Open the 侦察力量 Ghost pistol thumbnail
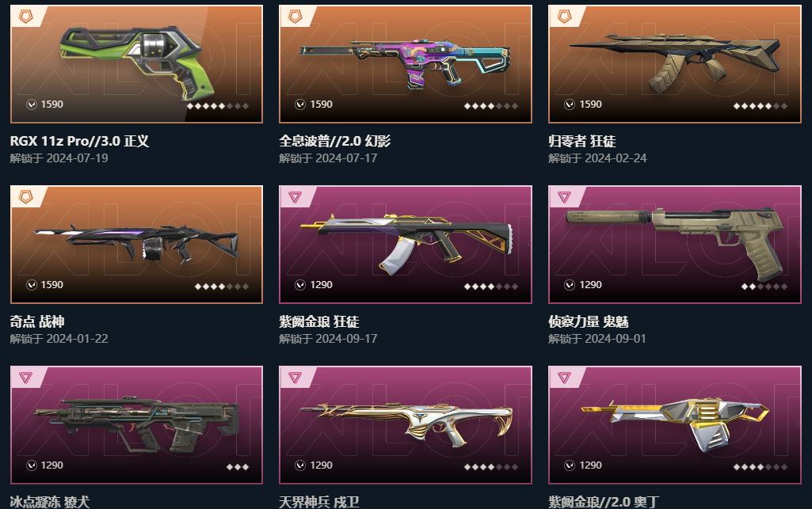This screenshot has width=812, height=509. pos(675,243)
